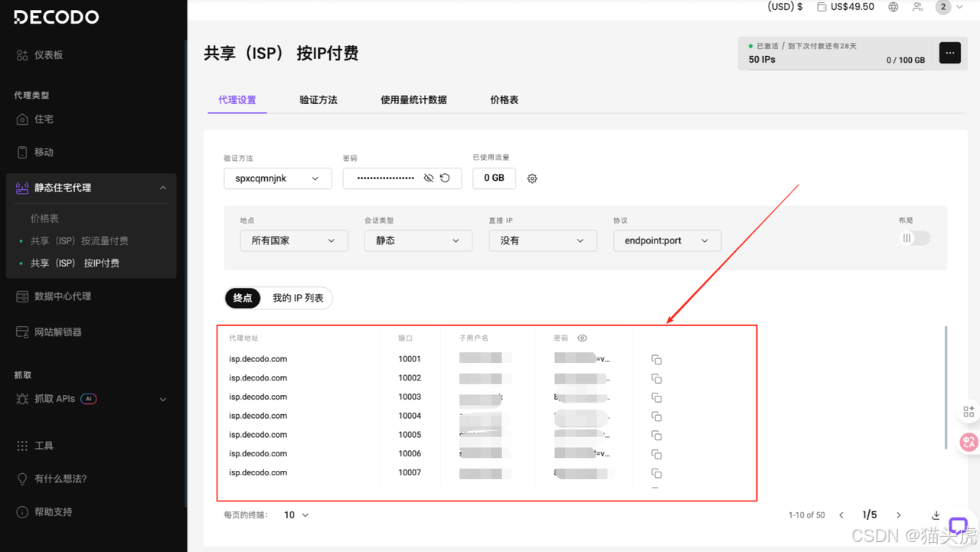The width and height of the screenshot is (980, 552).
Task: Copy credentials for port 10001 row
Action: click(x=656, y=359)
